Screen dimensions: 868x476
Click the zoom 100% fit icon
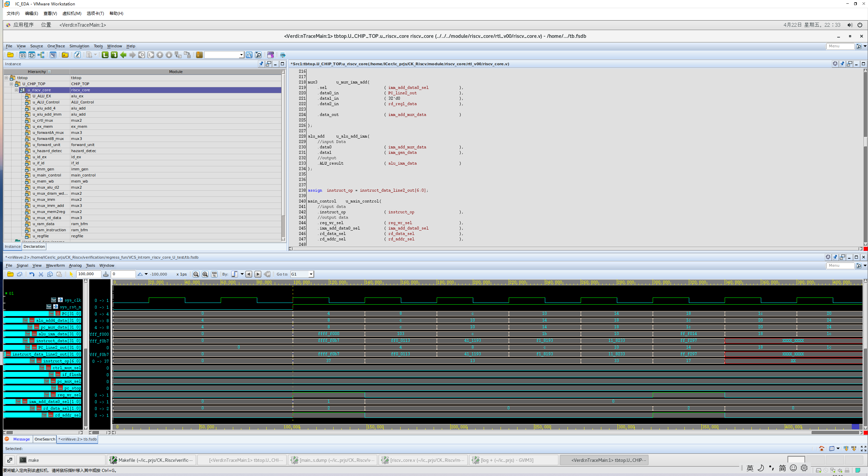coord(214,274)
